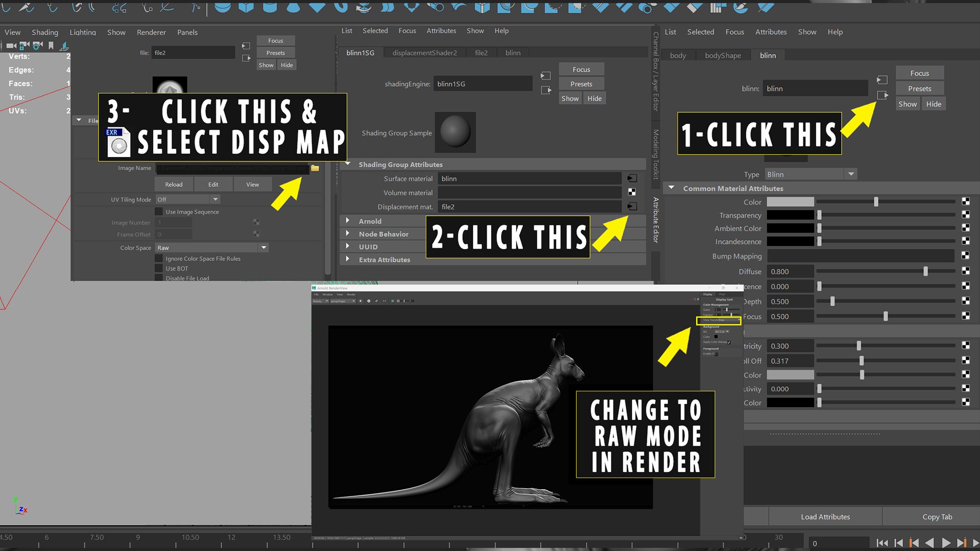Click input connection icon next to blinn name field
The width and height of the screenshot is (980, 551).
point(882,80)
